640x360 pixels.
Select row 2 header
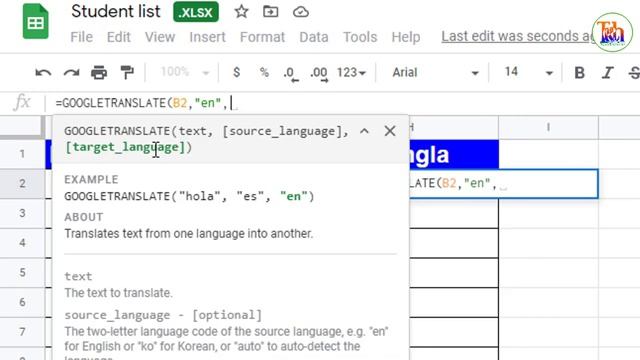(x=22, y=183)
